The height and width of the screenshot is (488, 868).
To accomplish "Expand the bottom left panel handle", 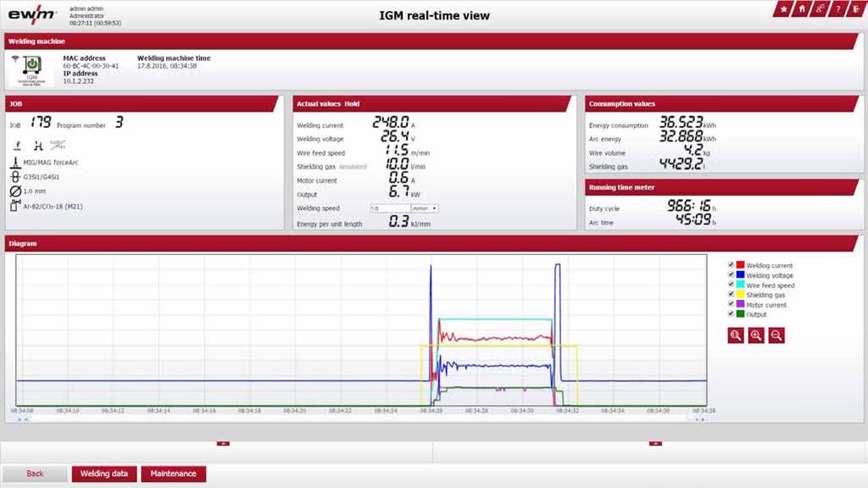I will point(223,443).
